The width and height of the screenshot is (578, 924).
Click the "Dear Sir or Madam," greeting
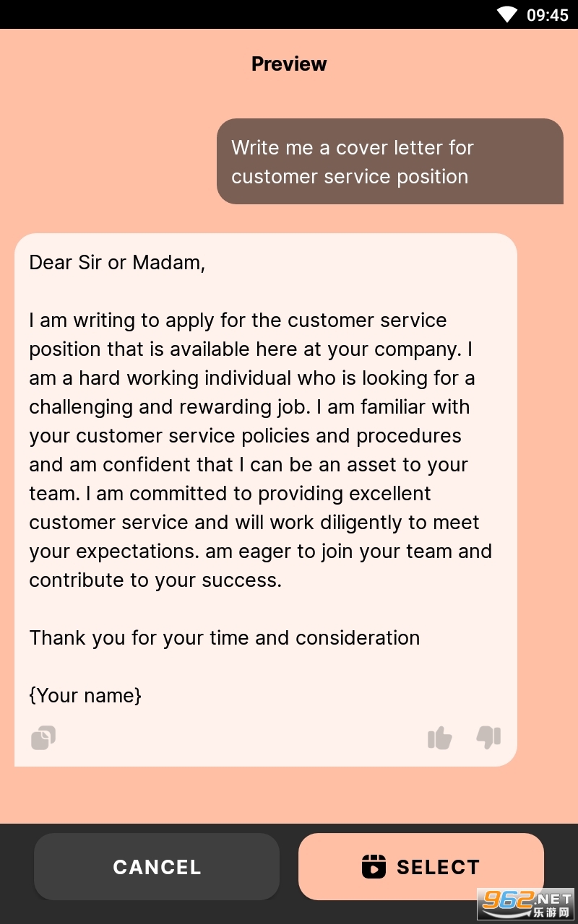pyautogui.click(x=117, y=263)
